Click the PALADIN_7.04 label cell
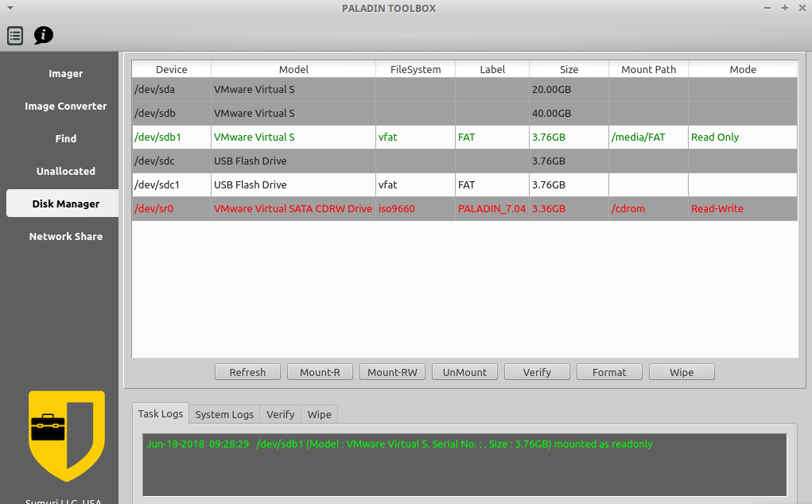 492,208
